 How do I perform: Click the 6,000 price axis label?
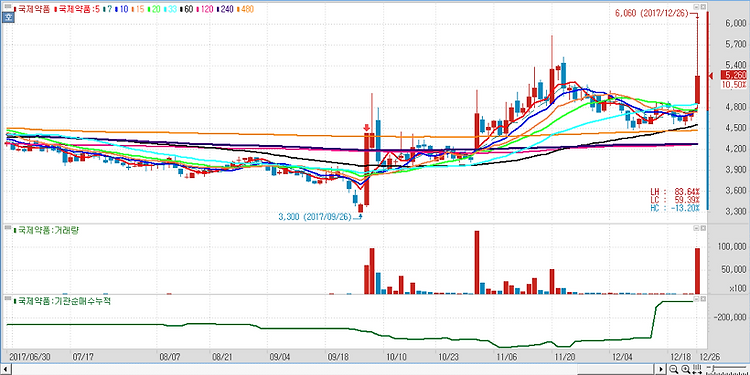pyautogui.click(x=736, y=24)
